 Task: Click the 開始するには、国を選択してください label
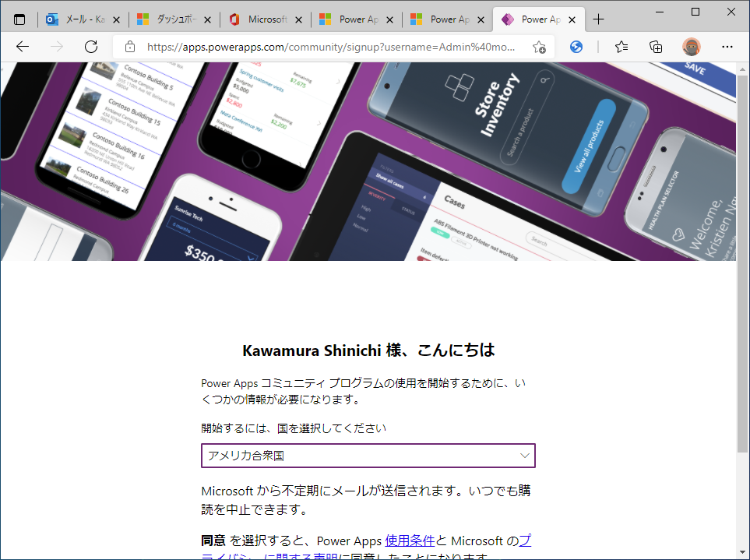(x=293, y=428)
